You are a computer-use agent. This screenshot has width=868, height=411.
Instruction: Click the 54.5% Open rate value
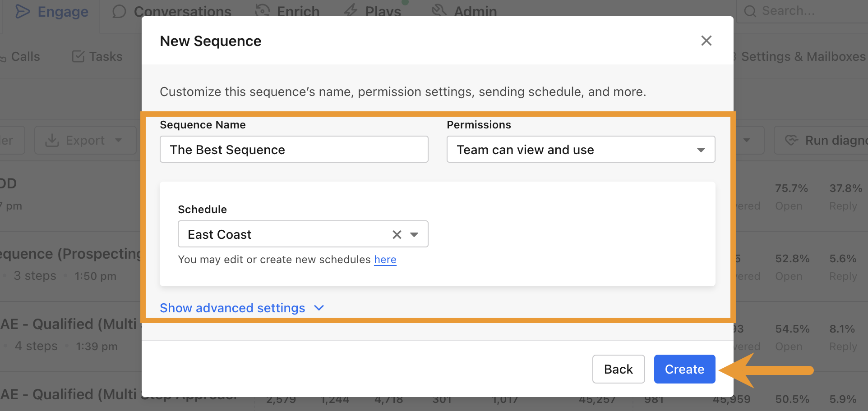click(792, 329)
